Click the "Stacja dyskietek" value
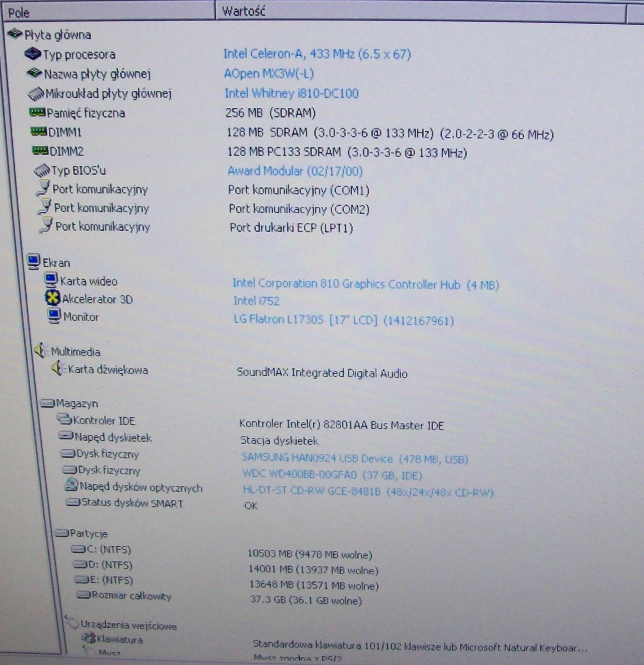 [x=280, y=441]
